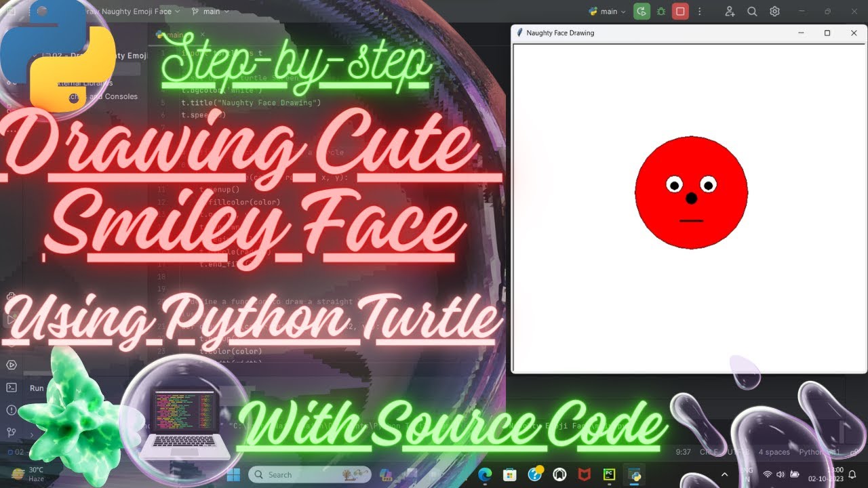Open the main git branch dropdown
The height and width of the screenshot is (488, 868).
tap(211, 12)
